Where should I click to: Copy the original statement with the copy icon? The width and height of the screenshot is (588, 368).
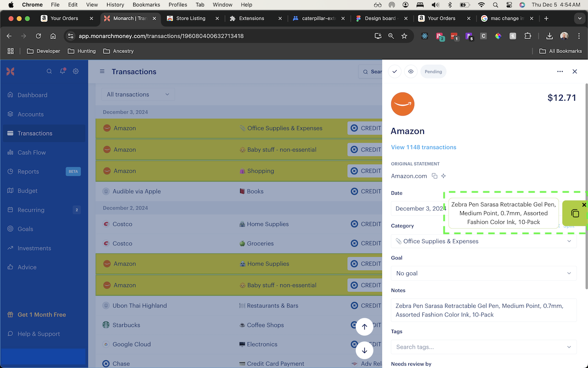click(435, 176)
